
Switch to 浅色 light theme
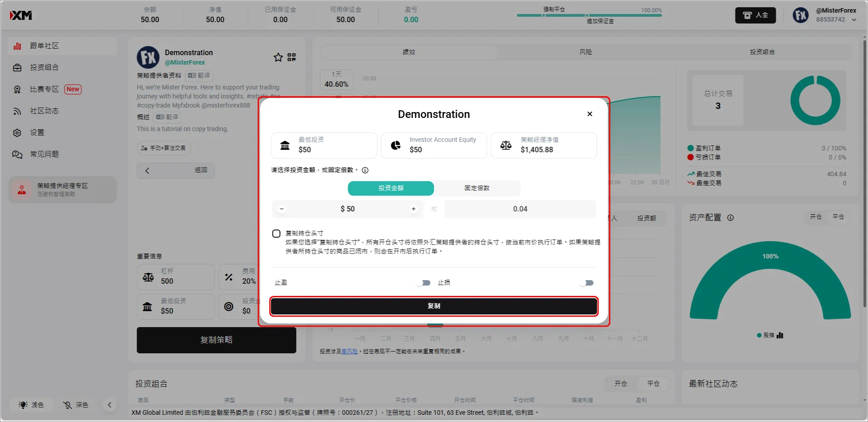pyautogui.click(x=31, y=405)
